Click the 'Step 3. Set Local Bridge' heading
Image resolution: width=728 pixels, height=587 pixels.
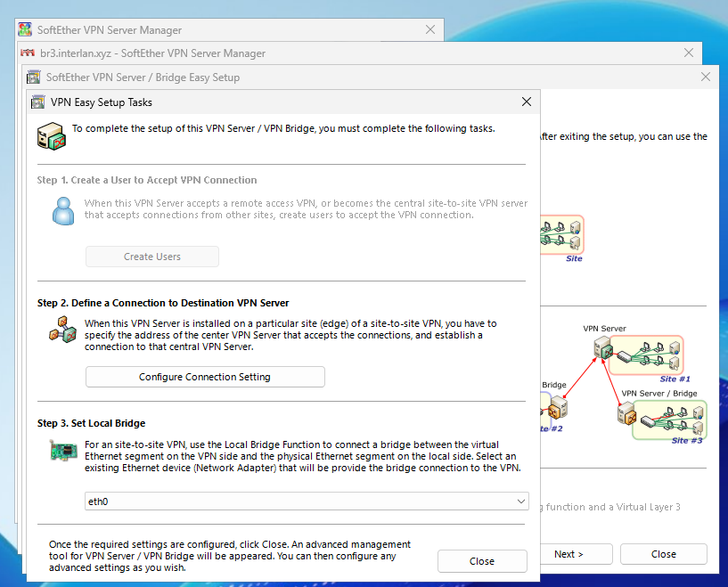(92, 423)
